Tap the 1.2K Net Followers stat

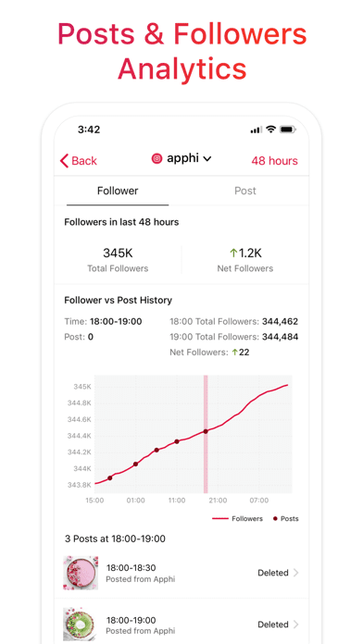[x=245, y=260]
